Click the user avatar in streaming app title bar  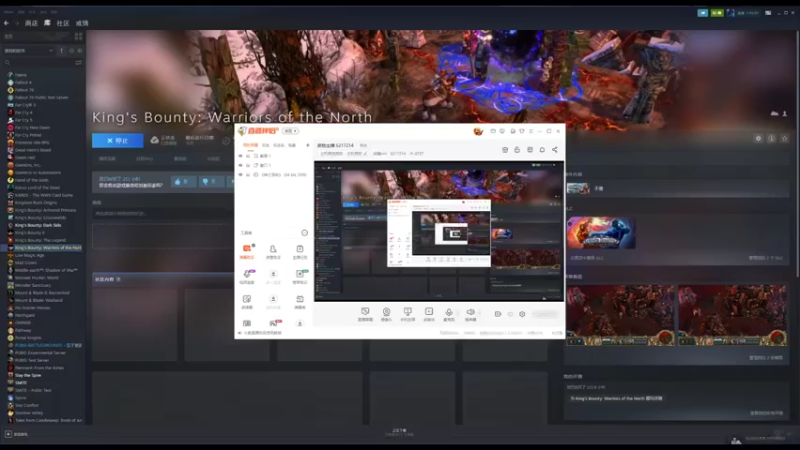tap(478, 132)
